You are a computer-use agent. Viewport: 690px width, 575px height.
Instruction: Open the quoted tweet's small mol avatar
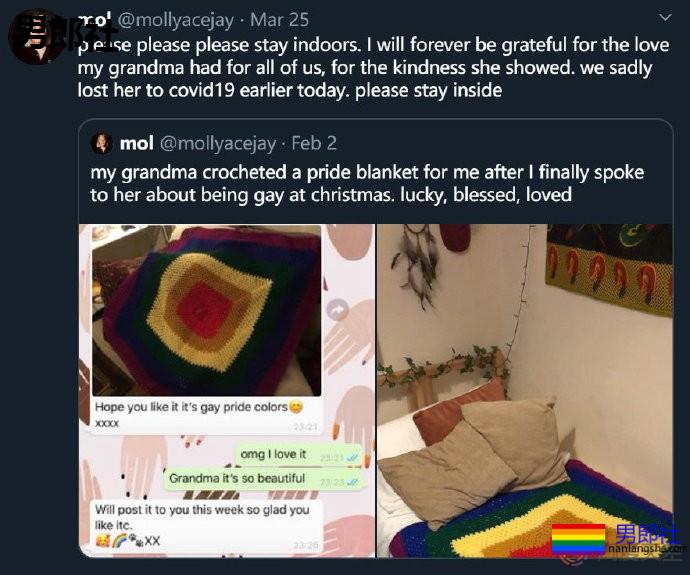(102, 143)
